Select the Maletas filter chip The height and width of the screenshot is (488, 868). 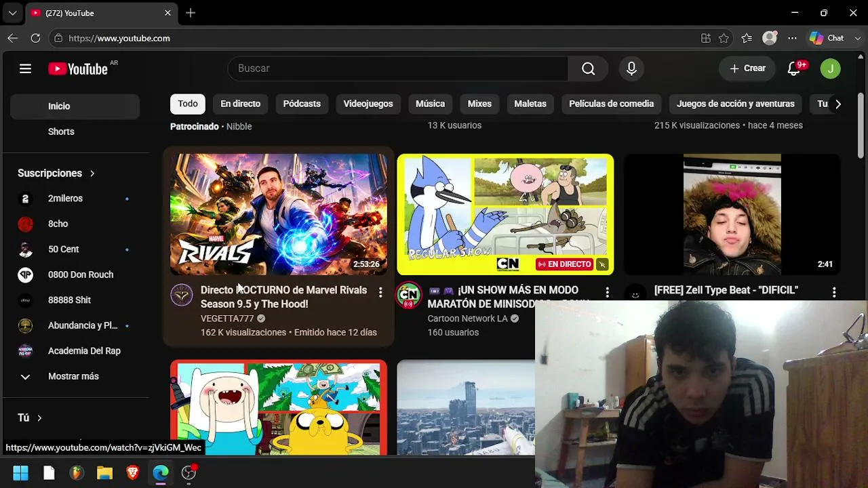[530, 104]
